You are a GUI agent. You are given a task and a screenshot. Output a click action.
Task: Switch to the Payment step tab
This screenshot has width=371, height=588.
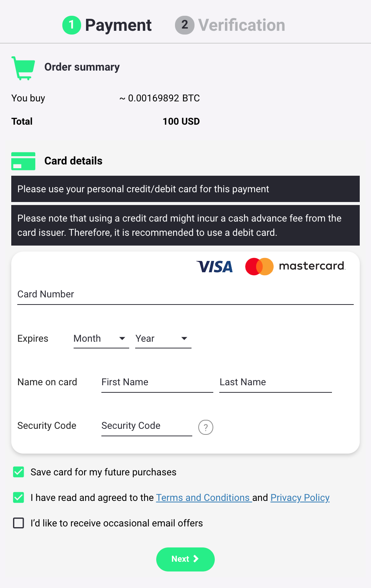click(118, 25)
